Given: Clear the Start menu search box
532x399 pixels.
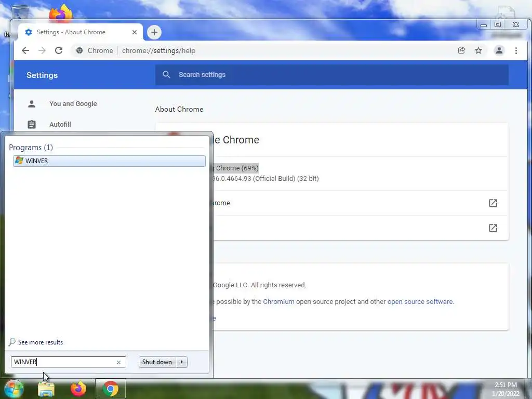Looking at the screenshot, I should 119,362.
